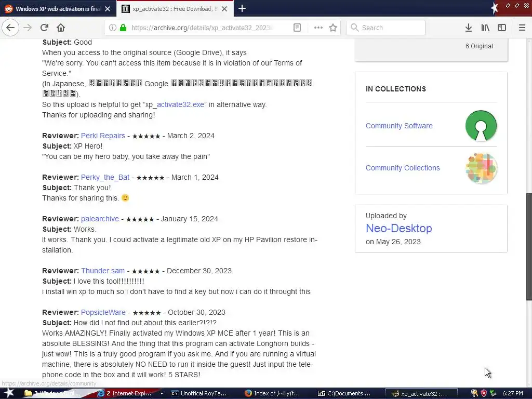The width and height of the screenshot is (532, 399).
Task: Click the five-star rating of Perki Repairs
Action: coord(146,136)
